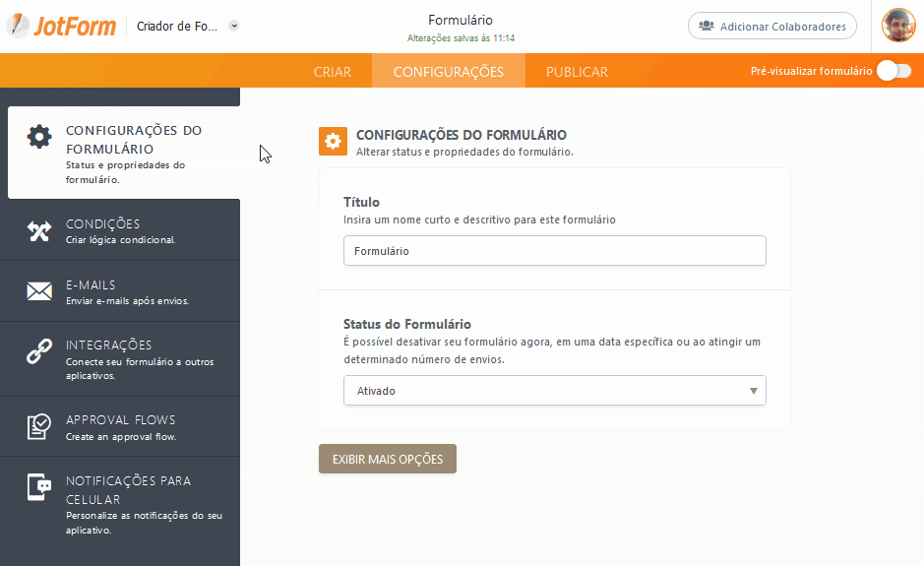Click the Approval Flows document icon
Screen dimensions: 924x566
pos(39,427)
